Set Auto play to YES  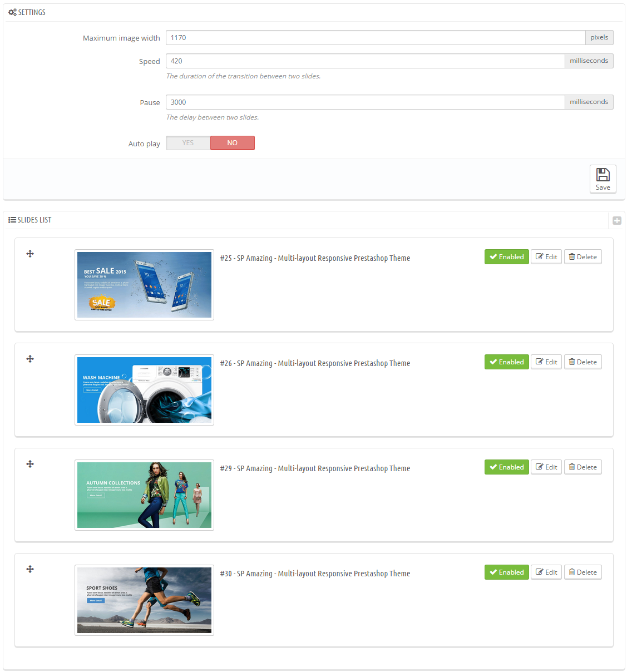(x=188, y=143)
